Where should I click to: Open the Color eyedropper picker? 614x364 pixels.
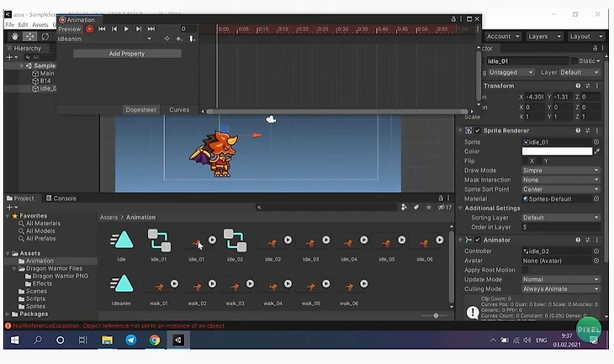pos(597,151)
